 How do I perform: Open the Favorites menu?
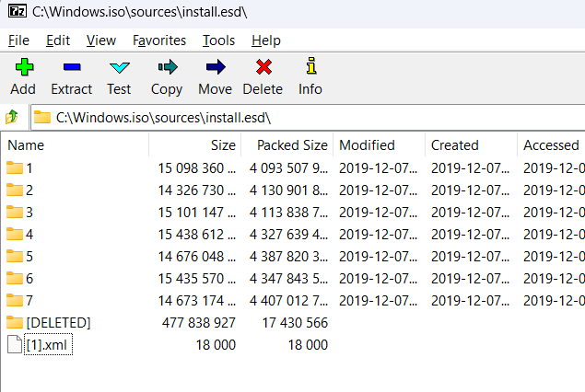(159, 40)
